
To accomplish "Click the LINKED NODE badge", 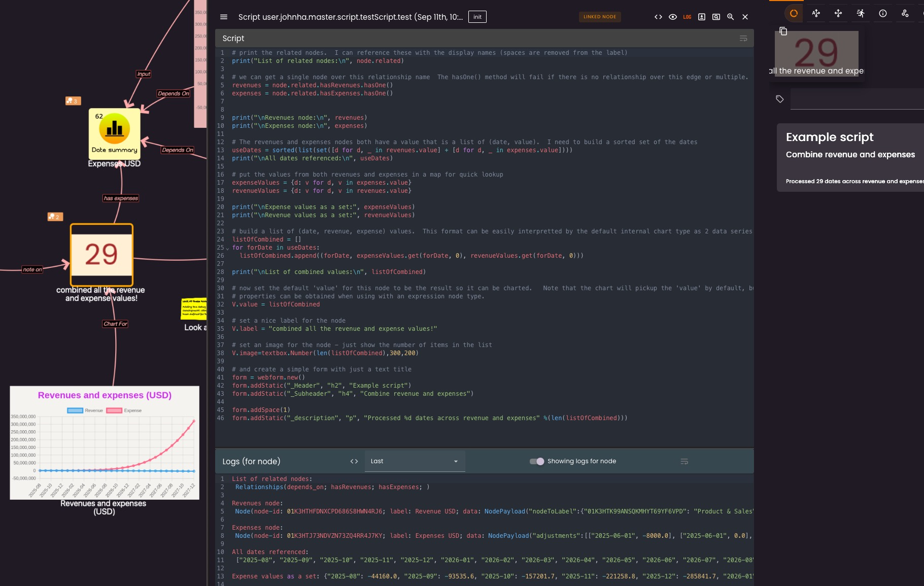I will 599,17.
